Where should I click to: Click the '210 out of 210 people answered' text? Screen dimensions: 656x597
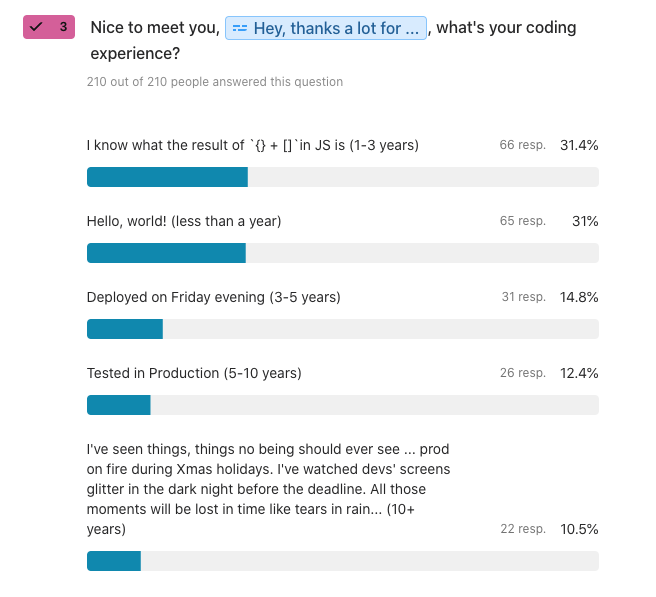pos(215,82)
